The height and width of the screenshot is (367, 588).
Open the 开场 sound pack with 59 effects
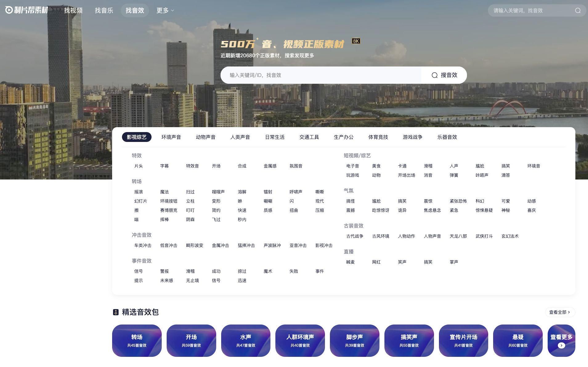click(191, 341)
